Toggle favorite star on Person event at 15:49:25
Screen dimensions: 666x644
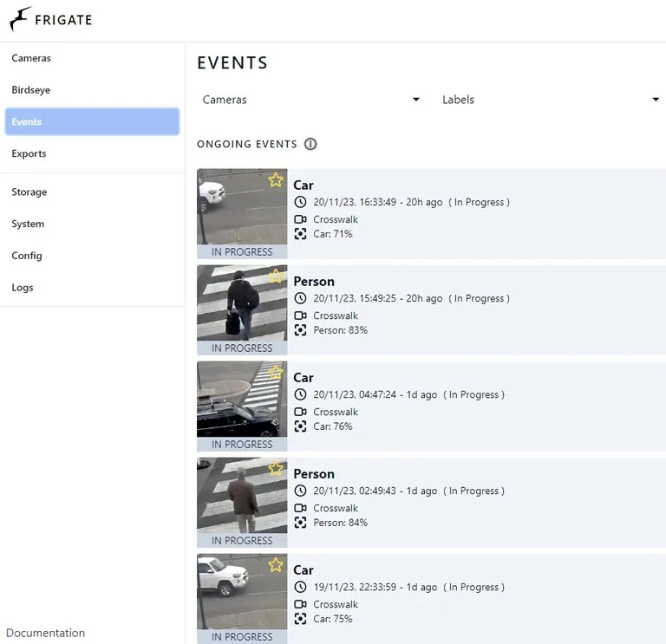click(x=276, y=276)
